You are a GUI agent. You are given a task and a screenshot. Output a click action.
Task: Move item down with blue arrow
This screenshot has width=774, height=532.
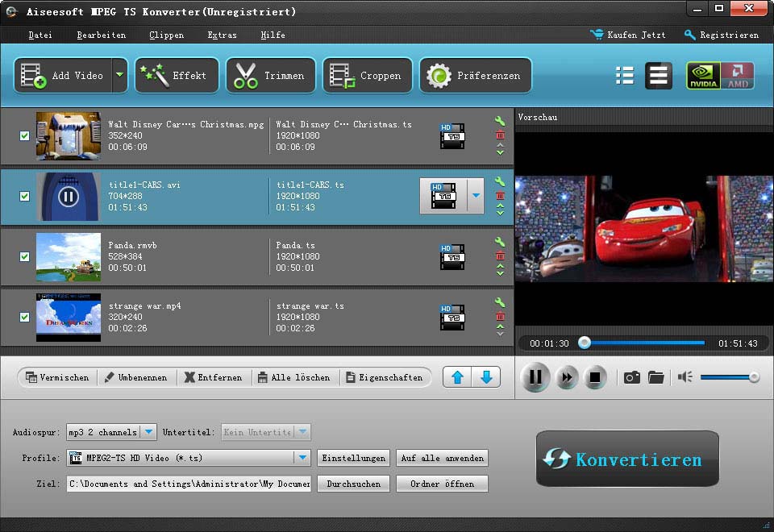pos(486,377)
